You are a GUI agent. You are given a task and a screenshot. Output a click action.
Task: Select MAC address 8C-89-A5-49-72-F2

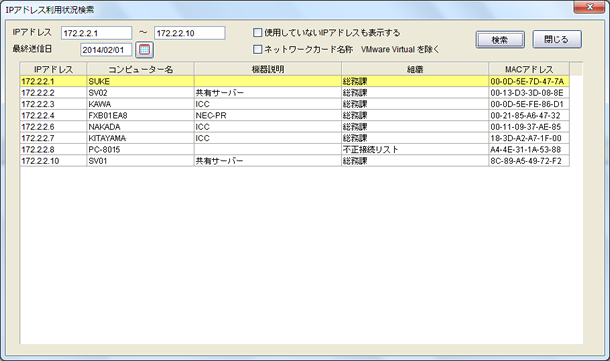[x=529, y=160]
